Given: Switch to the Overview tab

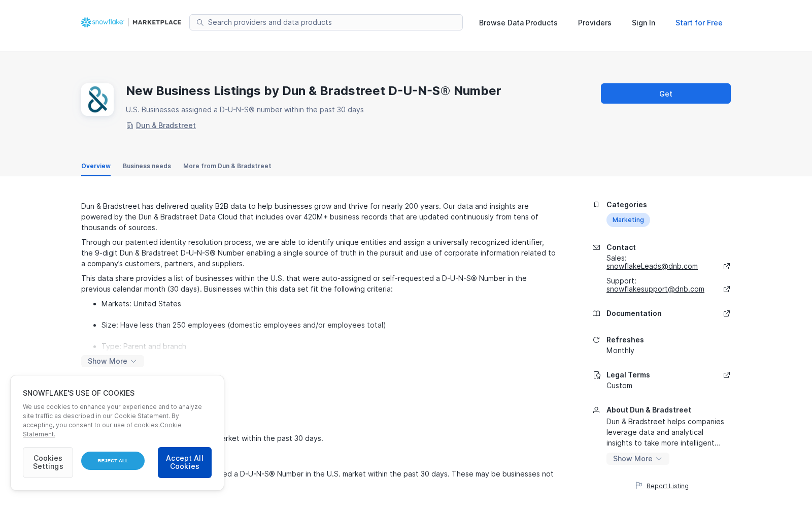Looking at the screenshot, I should point(96,166).
